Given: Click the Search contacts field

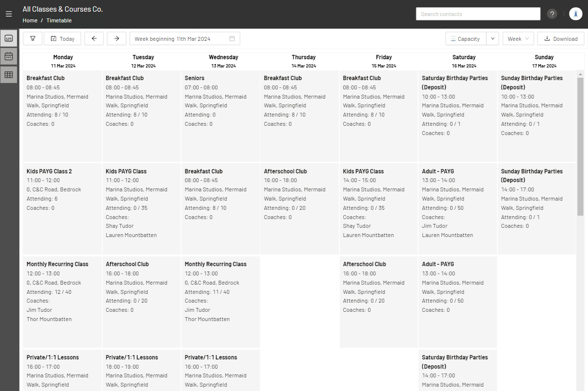Looking at the screenshot, I should 478,14.
